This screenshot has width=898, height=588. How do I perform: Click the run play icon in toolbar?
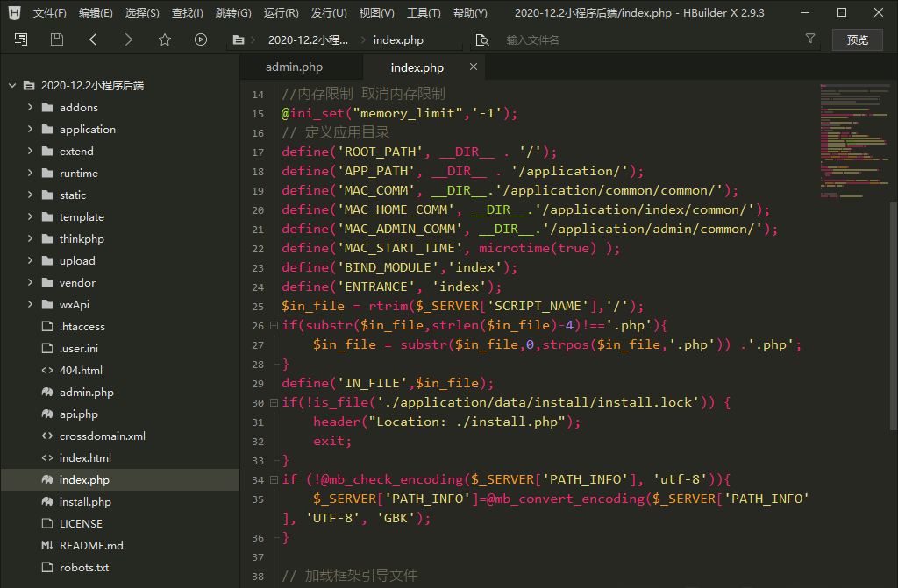pos(201,39)
